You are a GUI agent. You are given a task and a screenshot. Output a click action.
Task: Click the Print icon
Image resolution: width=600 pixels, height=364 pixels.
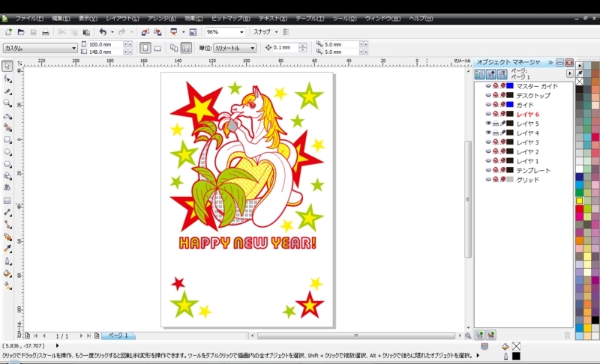pos(46,32)
